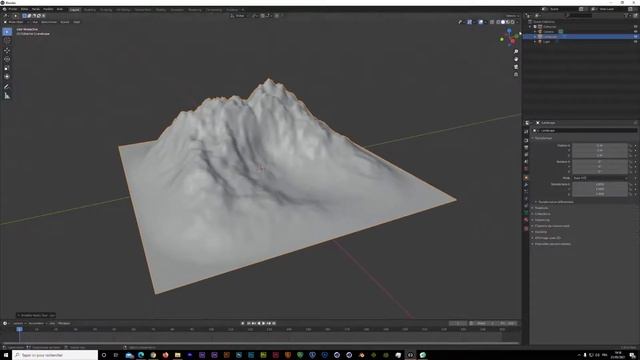Click the Scale X value field
Screen dimensions: 640x360
pos(600,184)
